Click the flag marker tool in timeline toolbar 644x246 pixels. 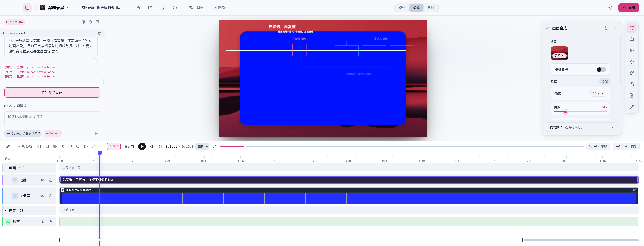click(70, 146)
